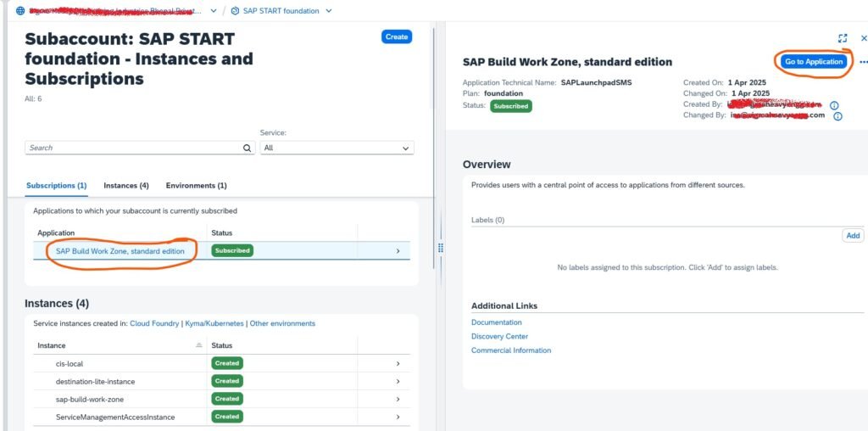This screenshot has width=868, height=431.
Task: Open the Service filter dropdown
Action: 337,148
